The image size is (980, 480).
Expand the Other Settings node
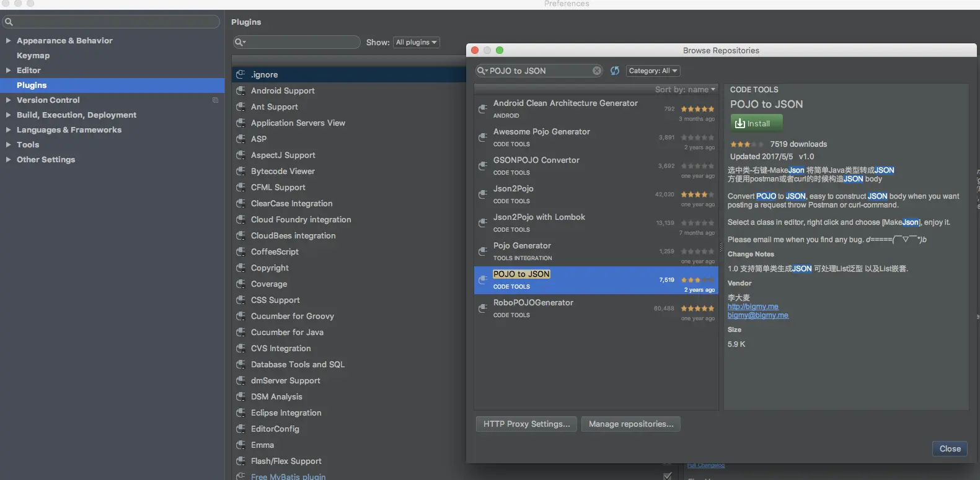tap(8, 160)
